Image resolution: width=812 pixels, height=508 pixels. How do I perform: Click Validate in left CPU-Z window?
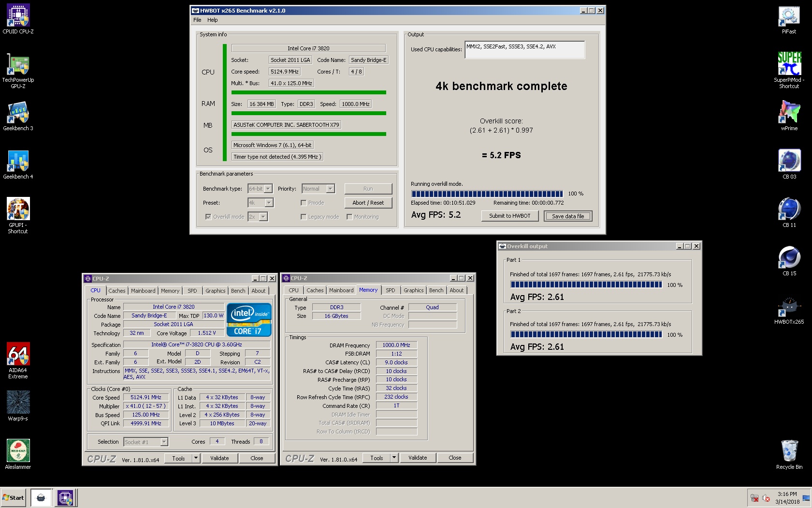tap(219, 458)
